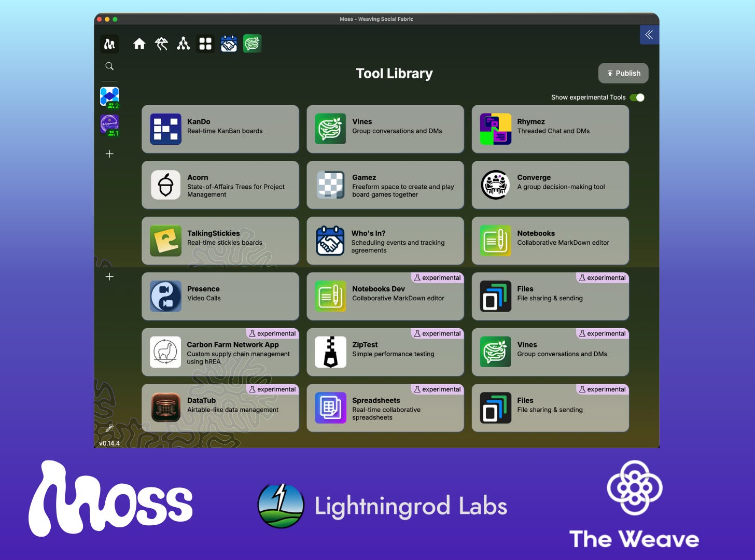Image resolution: width=755 pixels, height=560 pixels.
Task: Click the Acorn app icon
Action: click(165, 185)
